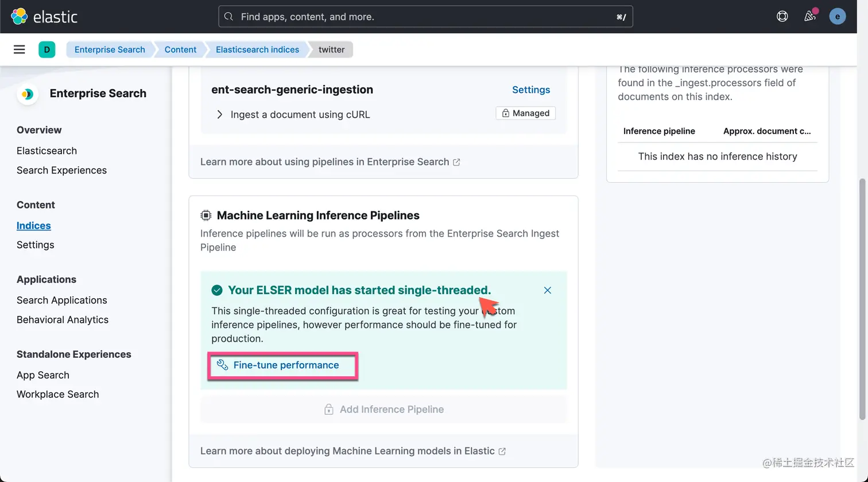The image size is (868, 482).
Task: Click the D space avatar
Action: (x=47, y=49)
